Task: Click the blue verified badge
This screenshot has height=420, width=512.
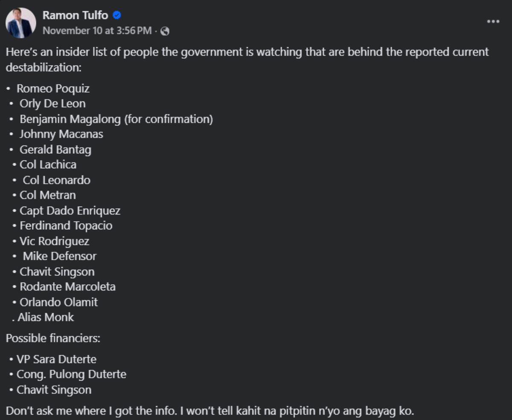Action: click(117, 16)
